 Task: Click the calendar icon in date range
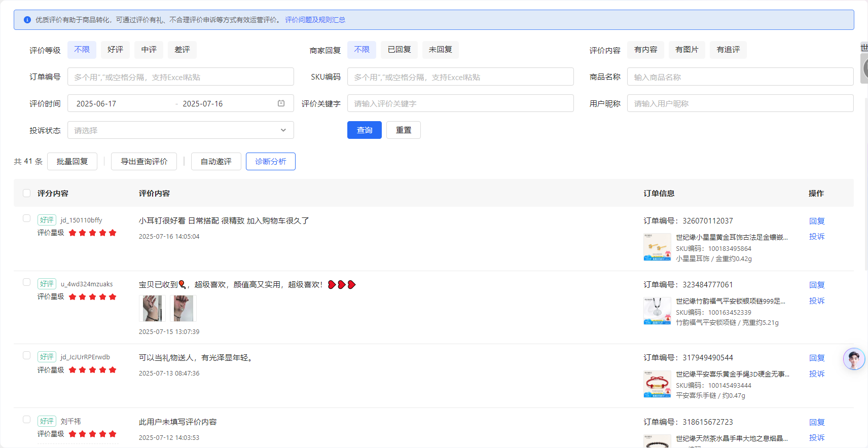[x=281, y=103]
